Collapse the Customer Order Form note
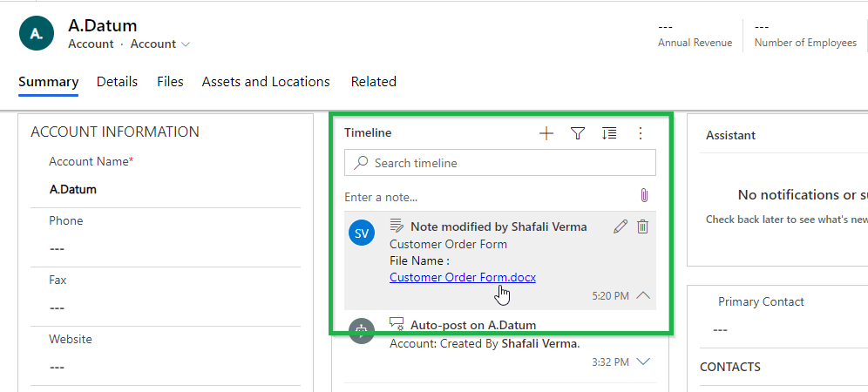 click(x=642, y=295)
